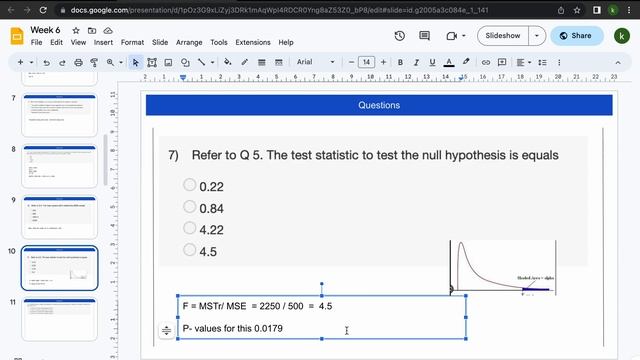Viewport: 640px width, 360px height.
Task: Click the Share button
Action: [x=576, y=36]
